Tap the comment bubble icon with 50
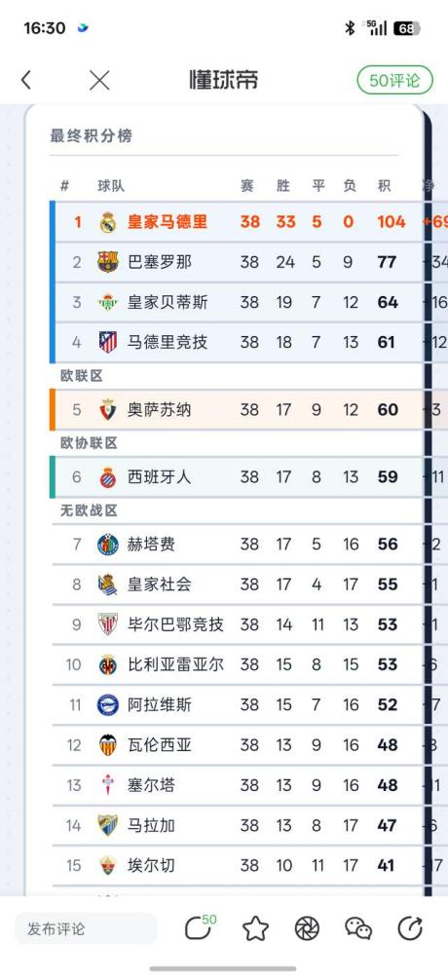 (x=200, y=927)
